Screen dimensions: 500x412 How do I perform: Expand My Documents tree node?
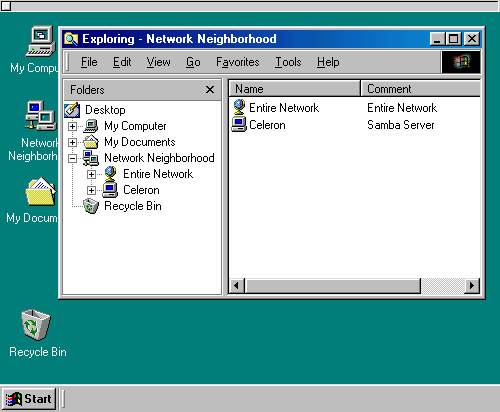[x=72, y=142]
